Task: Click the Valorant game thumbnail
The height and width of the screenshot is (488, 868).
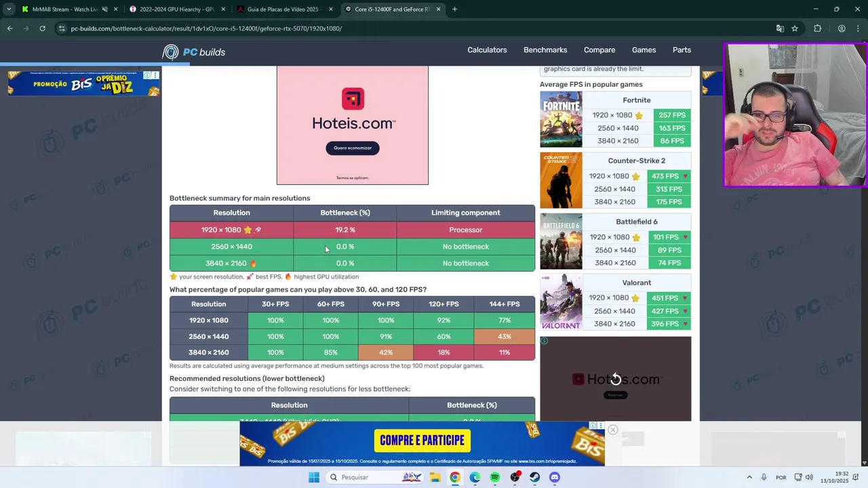Action: tap(561, 302)
